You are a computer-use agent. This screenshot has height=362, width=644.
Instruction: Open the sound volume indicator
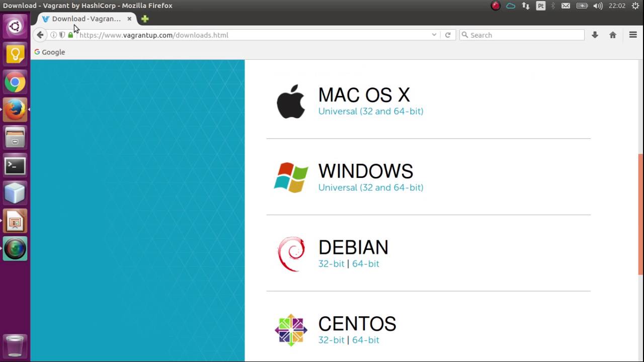[x=598, y=6]
